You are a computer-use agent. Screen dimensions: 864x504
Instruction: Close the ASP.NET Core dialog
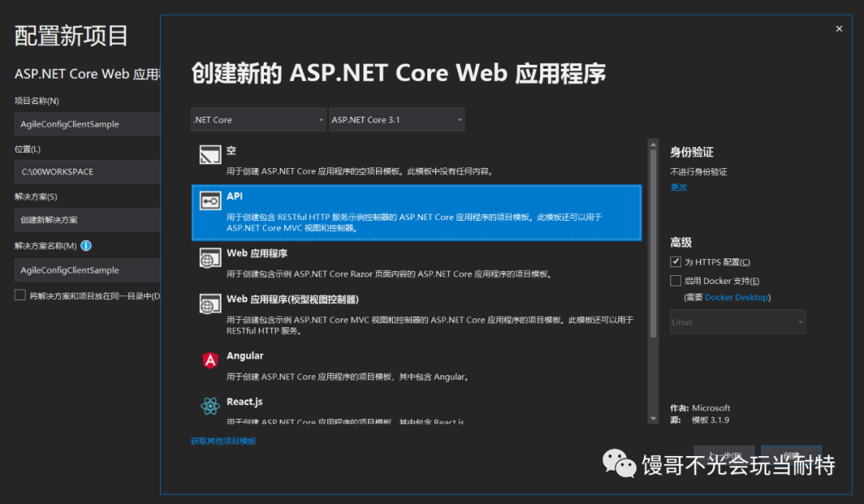(838, 29)
